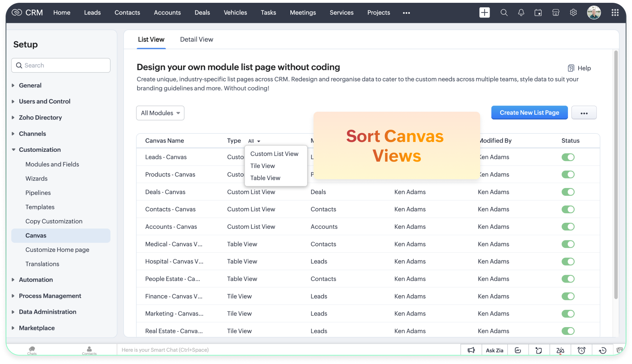
Task: Disable the Deals - Canvas status toggle
Action: click(568, 192)
